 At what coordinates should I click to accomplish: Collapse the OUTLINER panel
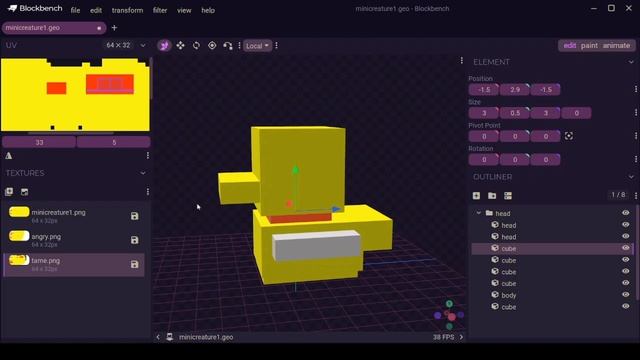point(631,177)
